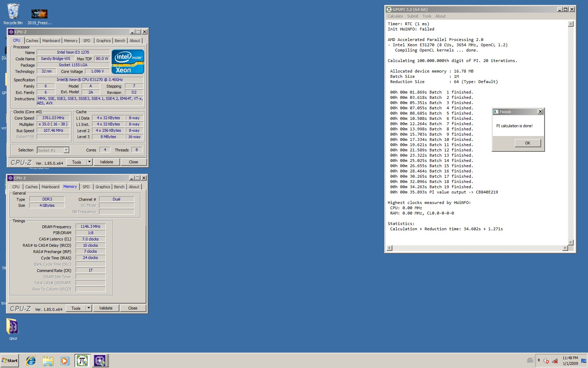Open About tab in top CPU-Z

[x=135, y=41]
